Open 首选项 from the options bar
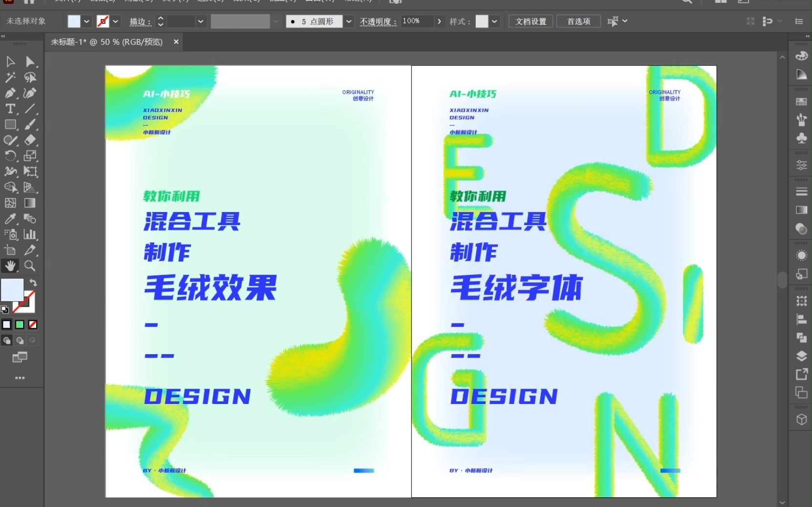 pos(578,21)
